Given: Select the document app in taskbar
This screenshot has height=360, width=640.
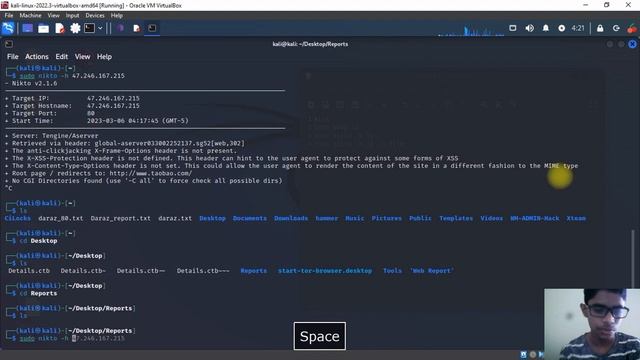Looking at the screenshot, I should pyautogui.click(x=136, y=28).
